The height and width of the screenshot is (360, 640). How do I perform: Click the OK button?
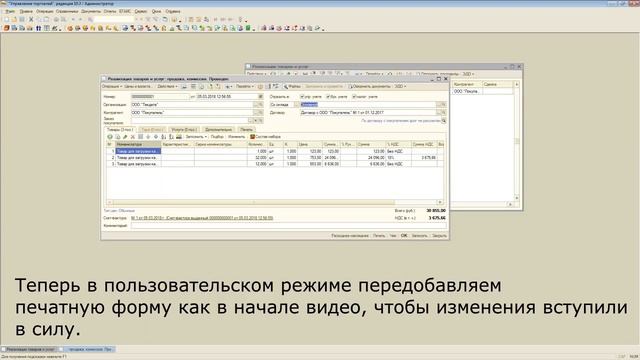point(404,236)
